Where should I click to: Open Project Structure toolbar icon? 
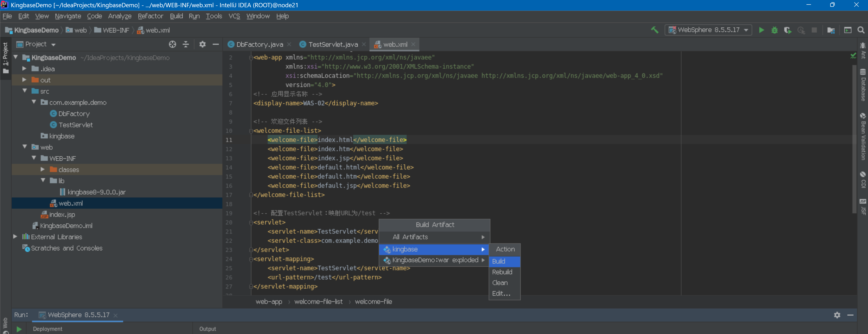click(x=831, y=30)
